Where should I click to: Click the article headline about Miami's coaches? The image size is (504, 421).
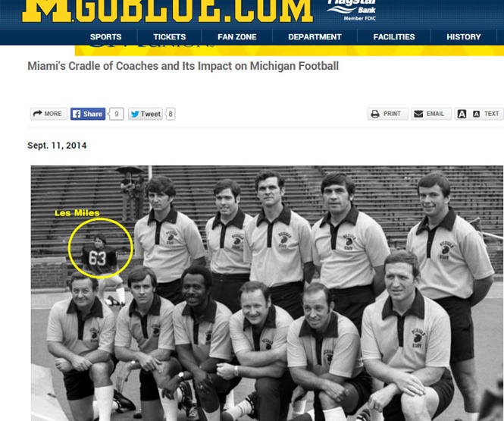183,66
